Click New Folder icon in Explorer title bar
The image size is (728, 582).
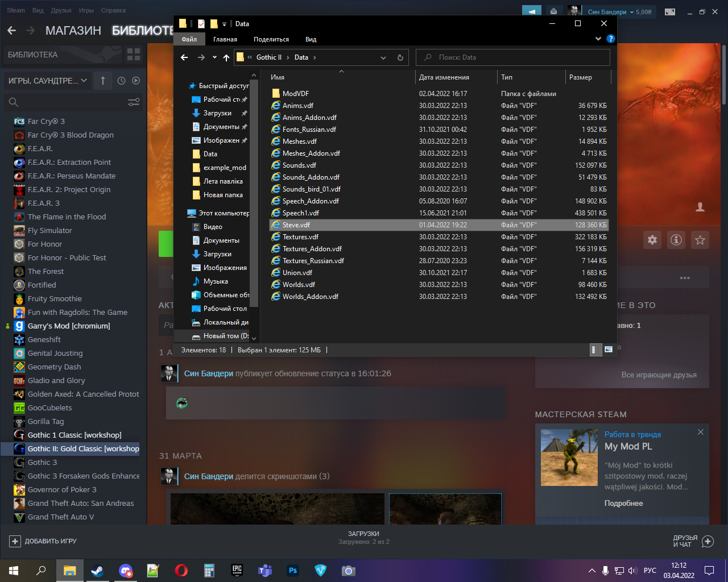pos(214,24)
